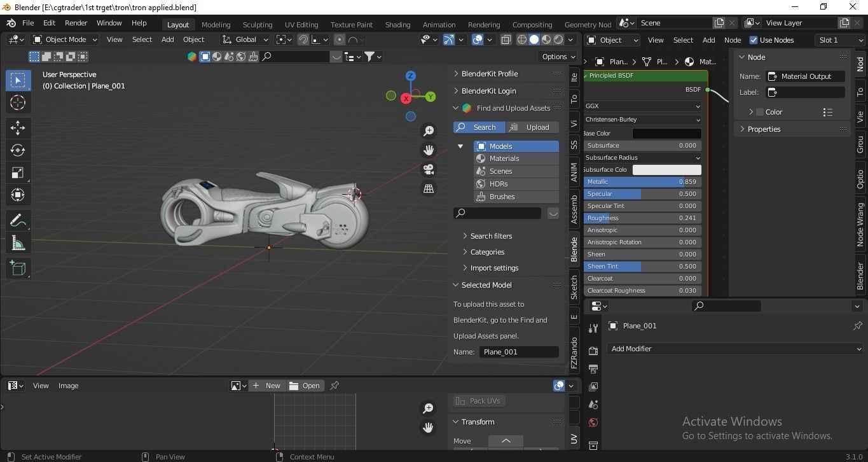Toggle the Color checkbox in Node panel
The image size is (868, 462).
[x=760, y=112]
